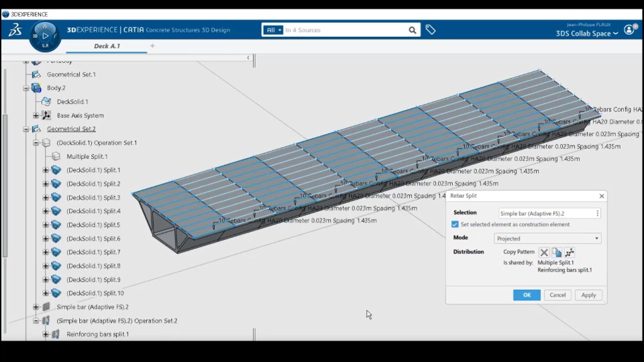Close the Rebar Split dialog
The width and height of the screenshot is (644, 362).
coord(601,196)
